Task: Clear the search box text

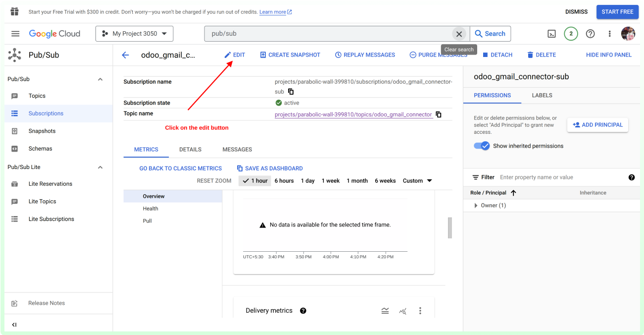Action: click(459, 34)
